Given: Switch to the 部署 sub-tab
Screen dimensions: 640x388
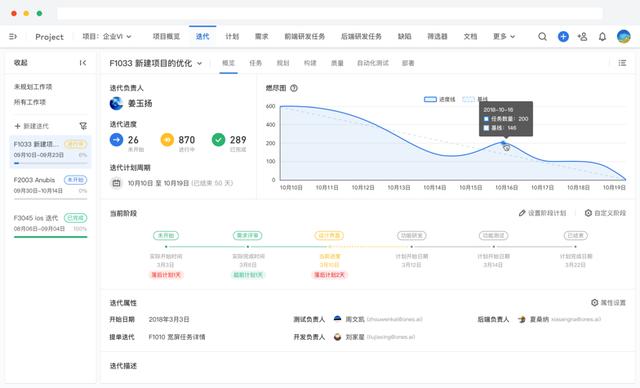Looking at the screenshot, I should (x=408, y=63).
